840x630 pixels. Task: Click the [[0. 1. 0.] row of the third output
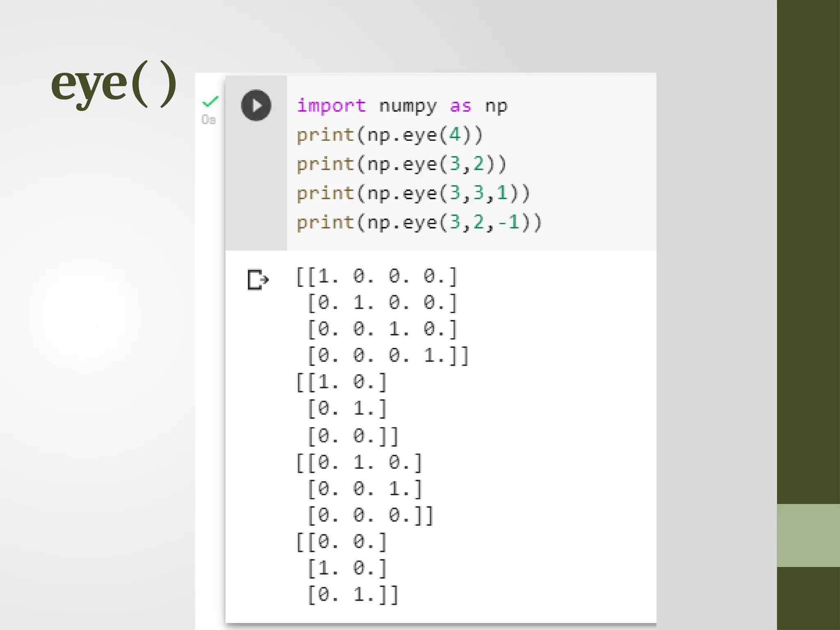[x=359, y=462]
